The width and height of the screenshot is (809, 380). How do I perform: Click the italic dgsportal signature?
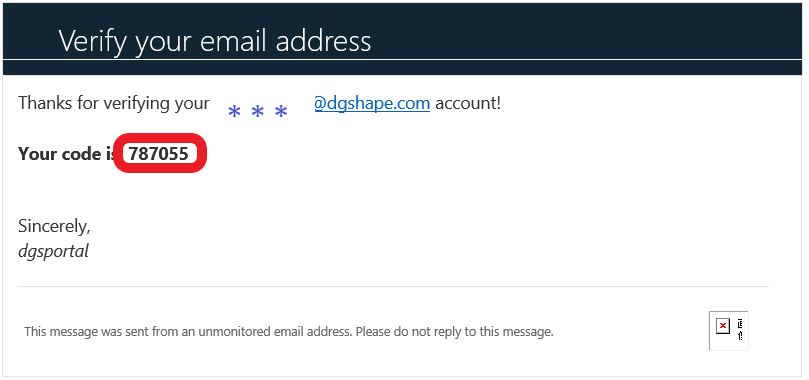tap(54, 251)
